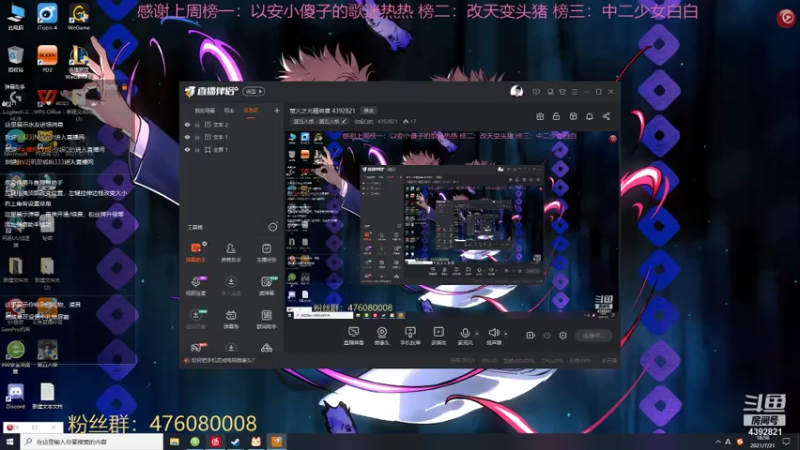
Task: Open the message icon in title bar
Action: 536,92
